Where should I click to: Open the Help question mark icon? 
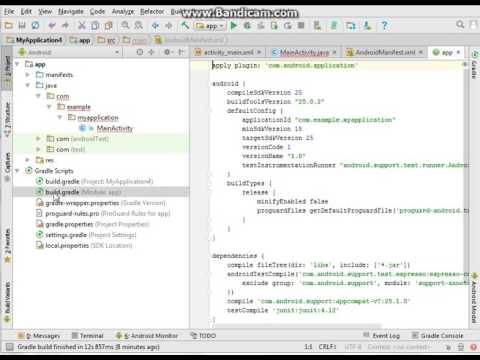point(384,25)
